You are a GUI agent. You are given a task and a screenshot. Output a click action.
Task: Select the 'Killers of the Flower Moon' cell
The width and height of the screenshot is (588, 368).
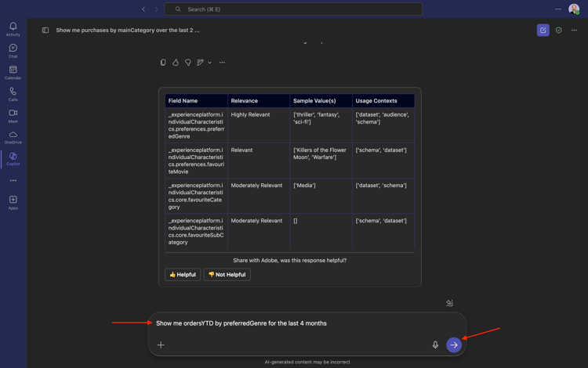coord(321,161)
